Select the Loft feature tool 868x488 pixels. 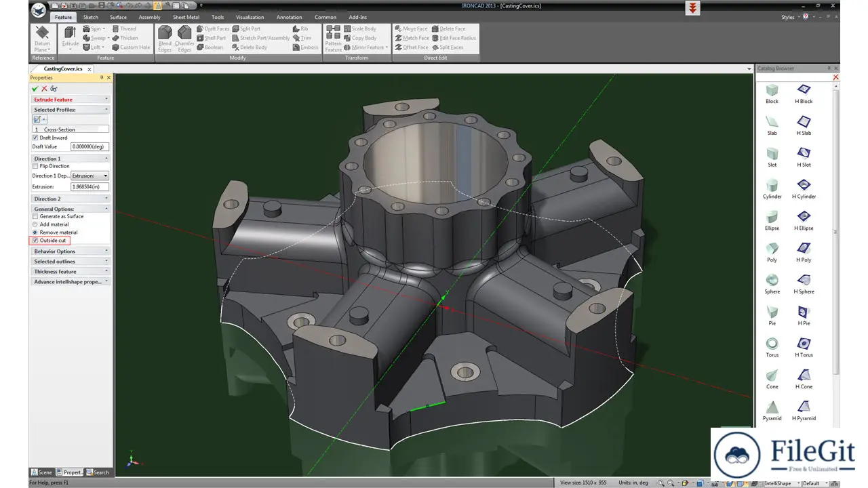pos(94,47)
